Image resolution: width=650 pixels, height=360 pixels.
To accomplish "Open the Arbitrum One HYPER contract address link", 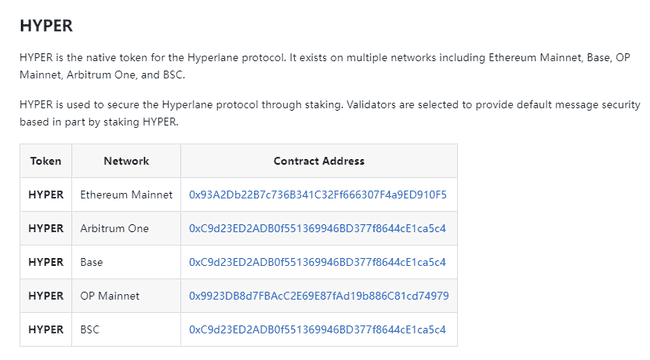I will [317, 229].
